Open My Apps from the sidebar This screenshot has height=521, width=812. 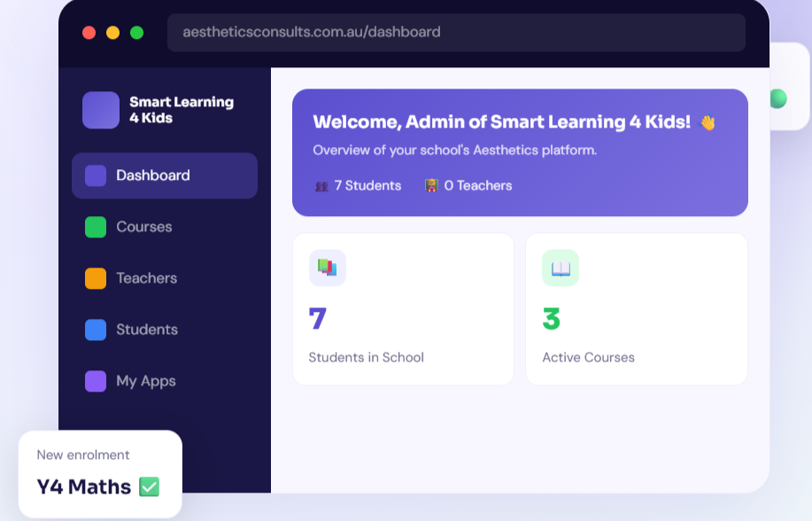[146, 381]
